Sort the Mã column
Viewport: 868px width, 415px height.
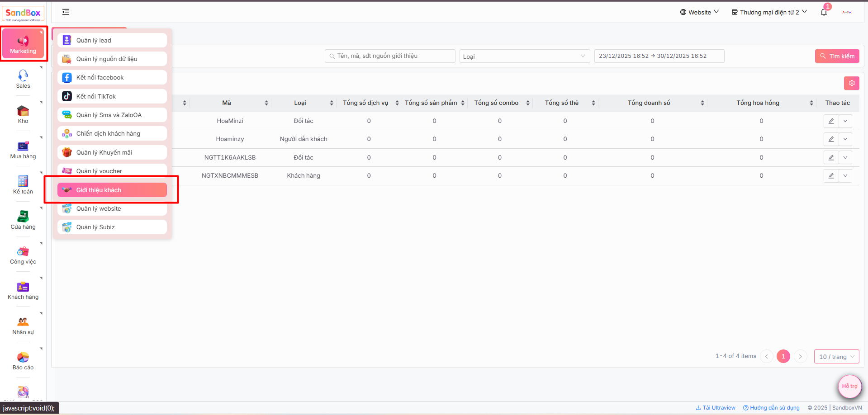pyautogui.click(x=266, y=103)
